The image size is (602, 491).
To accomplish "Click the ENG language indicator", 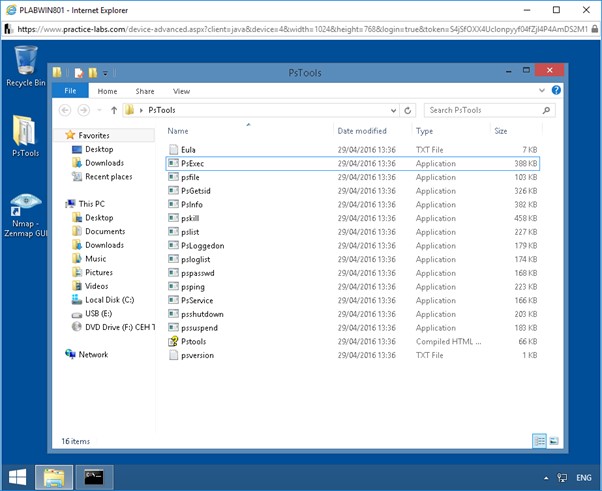I will click(584, 478).
